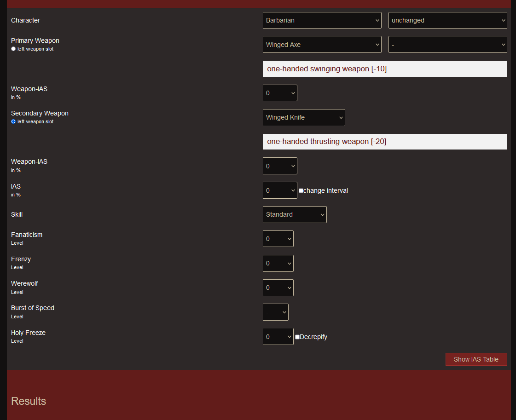Open the Burst of Speed level dropdown
The image size is (516, 420).
pyautogui.click(x=275, y=312)
